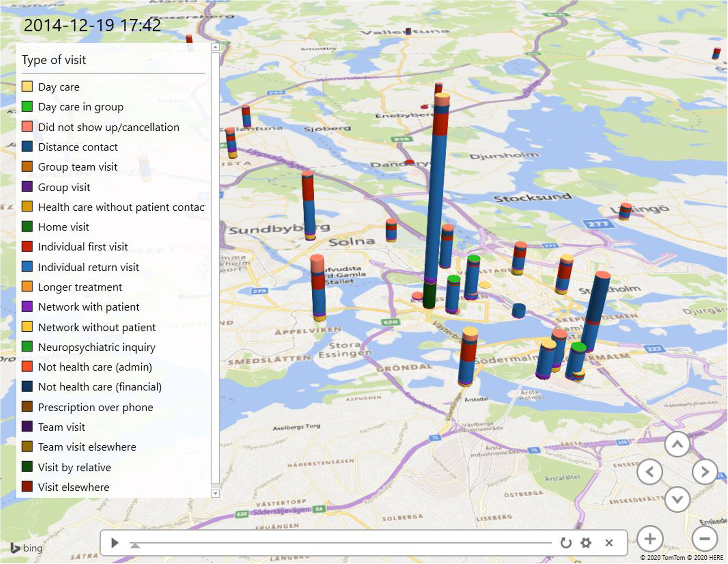Click the Solna map label
This screenshot has height=564, width=728.
point(352,242)
